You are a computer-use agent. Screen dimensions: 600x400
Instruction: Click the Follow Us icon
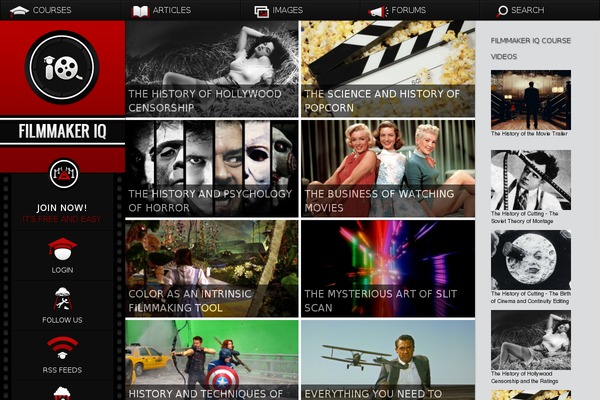[62, 299]
